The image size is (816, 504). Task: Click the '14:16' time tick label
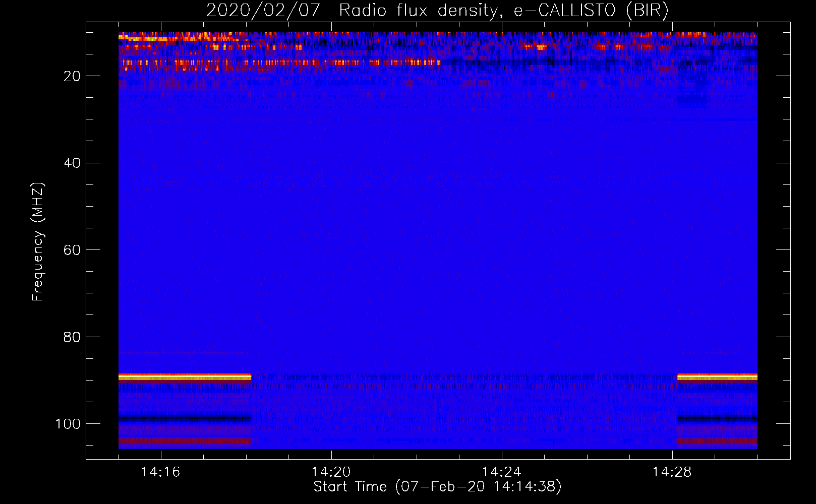160,472
